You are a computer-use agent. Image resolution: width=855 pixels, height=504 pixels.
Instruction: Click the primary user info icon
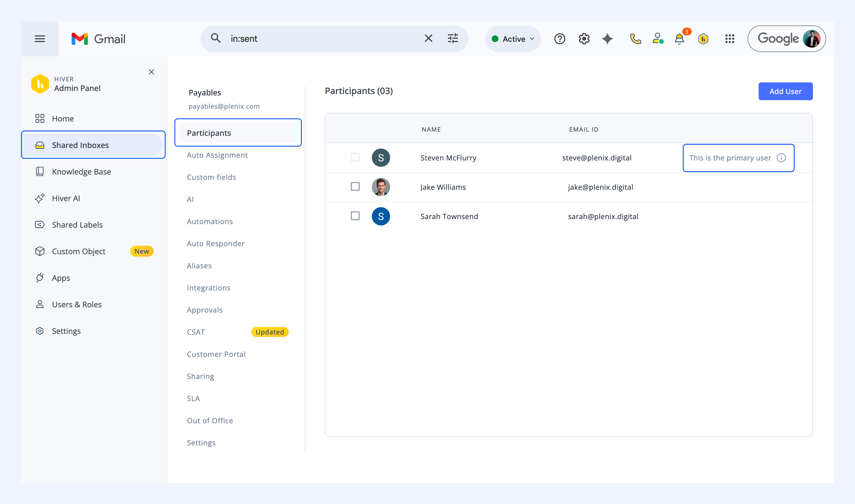[x=781, y=158]
